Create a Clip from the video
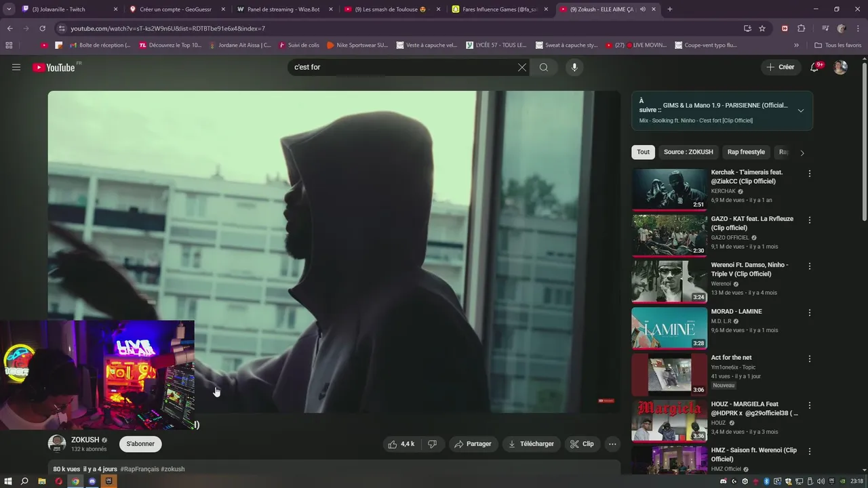868x488 pixels. click(582, 444)
